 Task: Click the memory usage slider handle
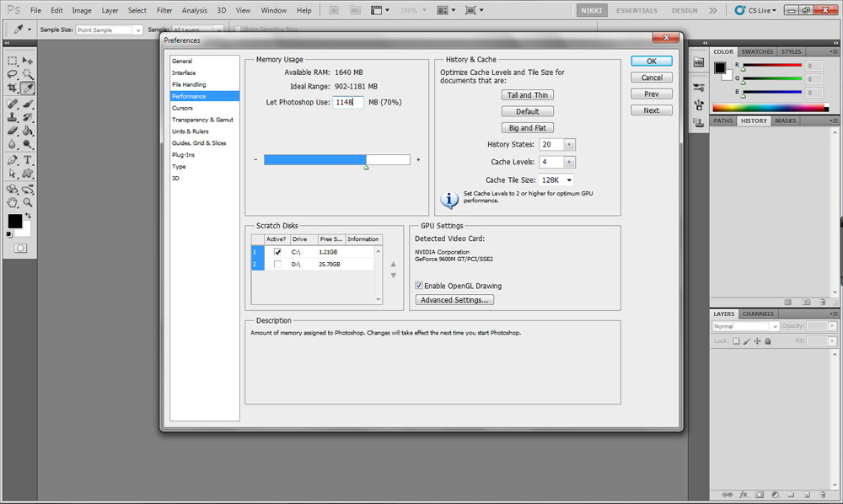[x=366, y=168]
